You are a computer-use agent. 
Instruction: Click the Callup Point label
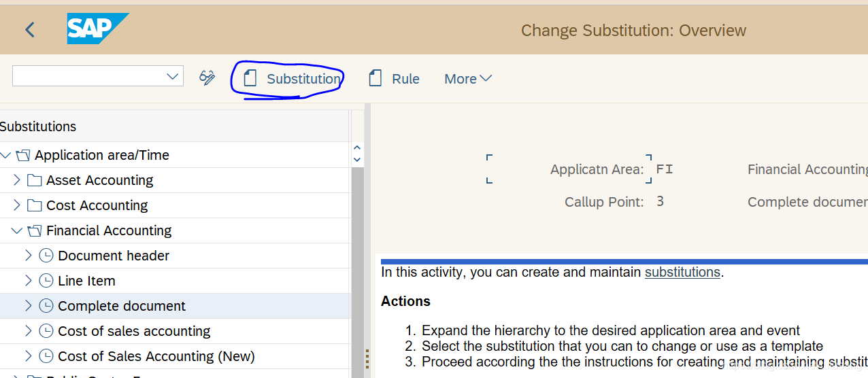[604, 202]
